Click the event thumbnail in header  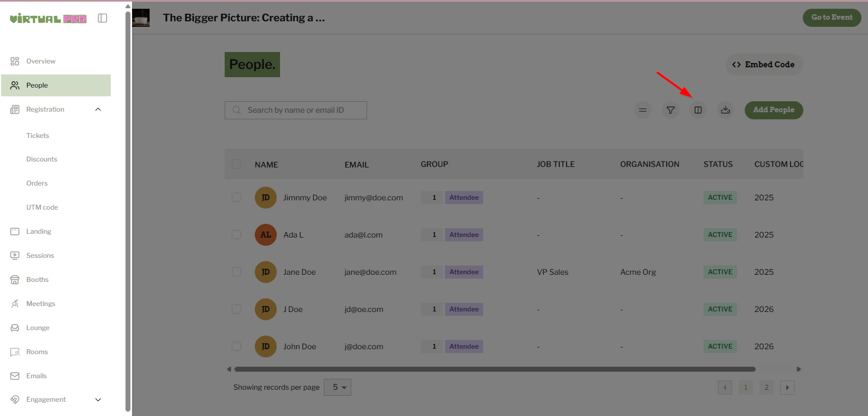(x=141, y=18)
